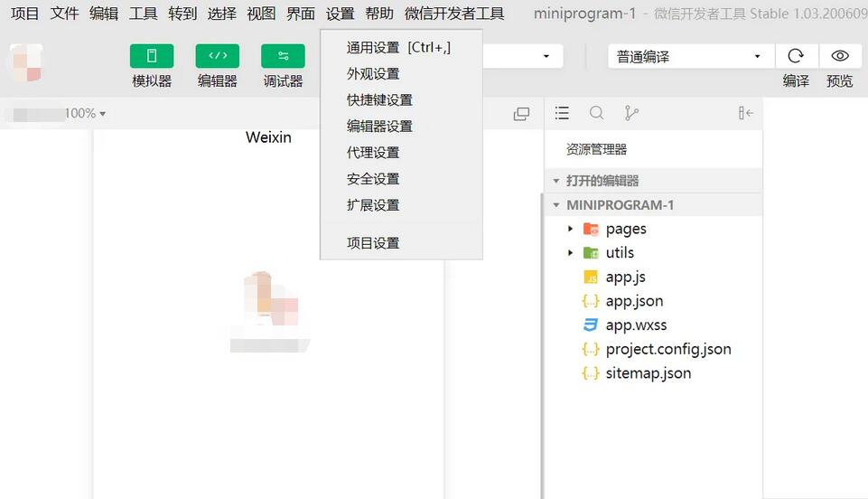Screen dimensions: 868x499
Task: Close the open 设置 menu
Action: tap(340, 14)
